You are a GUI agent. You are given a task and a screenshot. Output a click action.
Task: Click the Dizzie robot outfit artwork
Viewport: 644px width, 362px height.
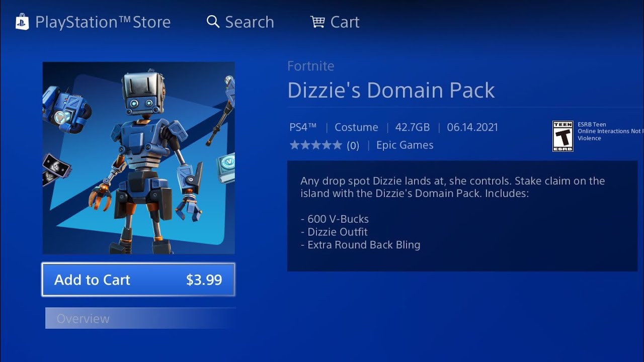point(138,158)
